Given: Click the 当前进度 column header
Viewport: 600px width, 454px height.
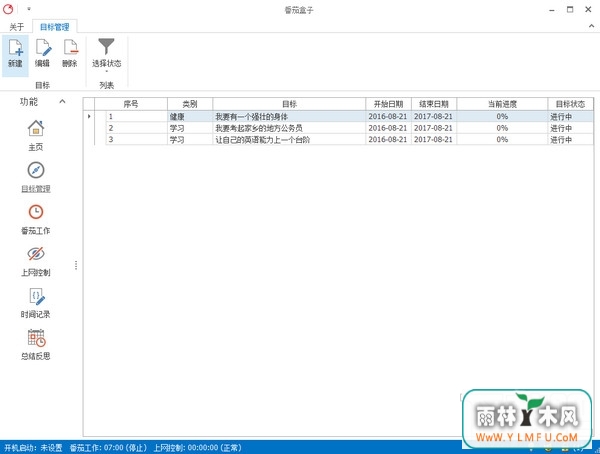Looking at the screenshot, I should coord(502,104).
